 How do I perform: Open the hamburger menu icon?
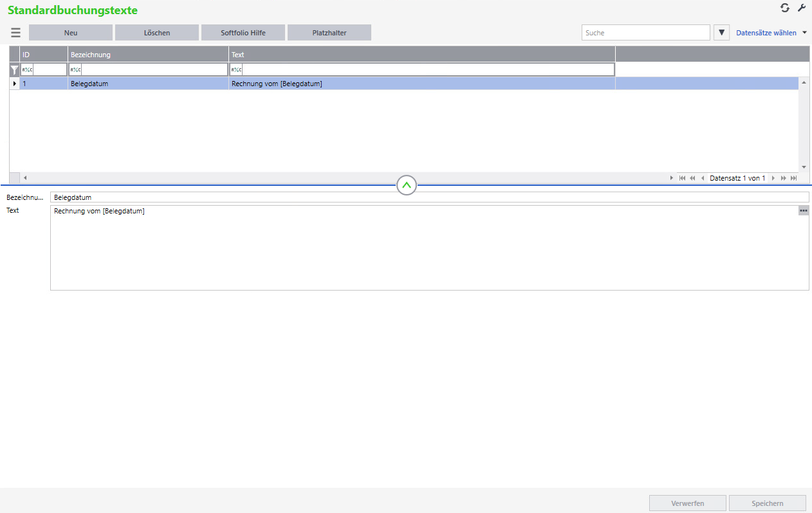point(15,33)
